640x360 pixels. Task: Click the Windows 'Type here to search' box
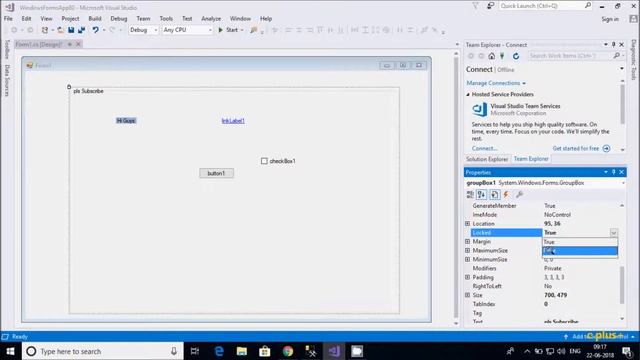pyautogui.click(x=102, y=351)
